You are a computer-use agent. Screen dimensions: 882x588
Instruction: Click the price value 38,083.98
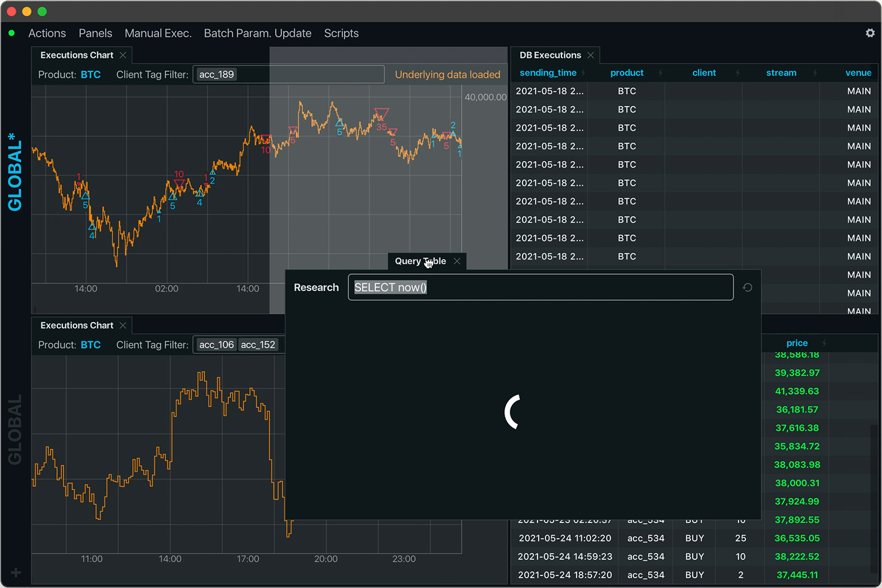click(x=797, y=465)
